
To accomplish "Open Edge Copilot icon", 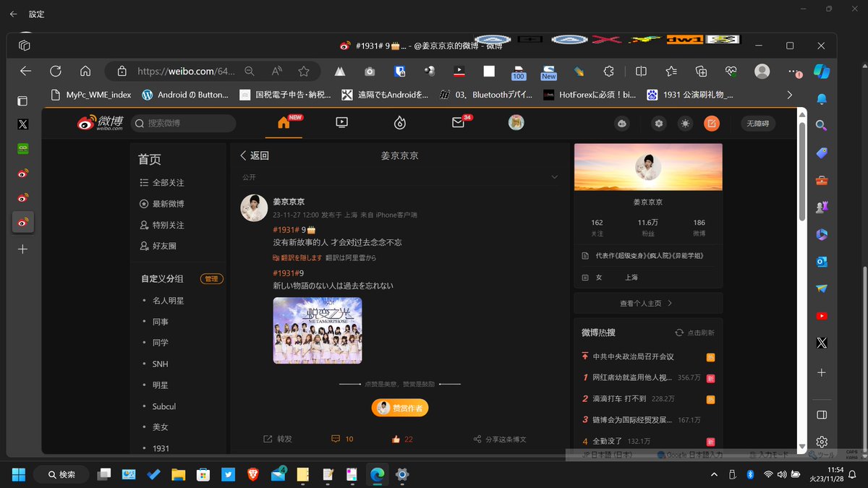I will click(x=822, y=71).
